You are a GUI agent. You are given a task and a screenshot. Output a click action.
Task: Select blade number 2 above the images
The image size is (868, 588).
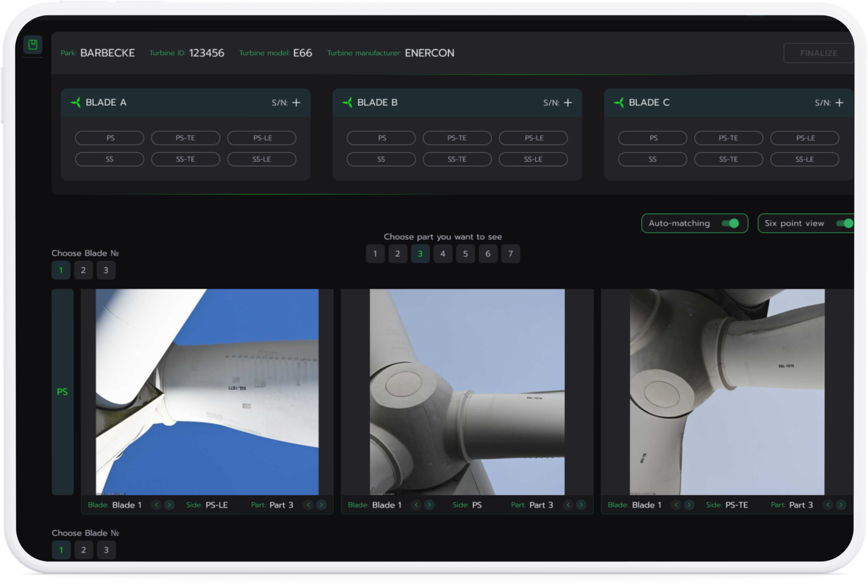coord(83,270)
